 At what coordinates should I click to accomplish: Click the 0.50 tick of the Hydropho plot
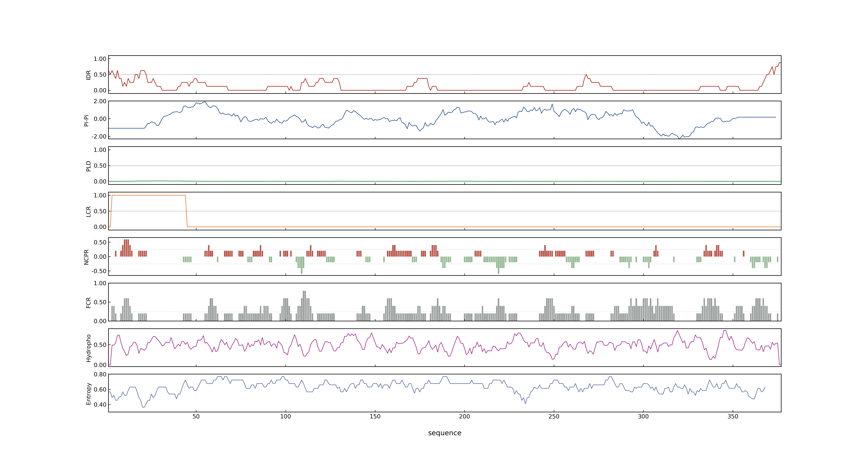100,345
